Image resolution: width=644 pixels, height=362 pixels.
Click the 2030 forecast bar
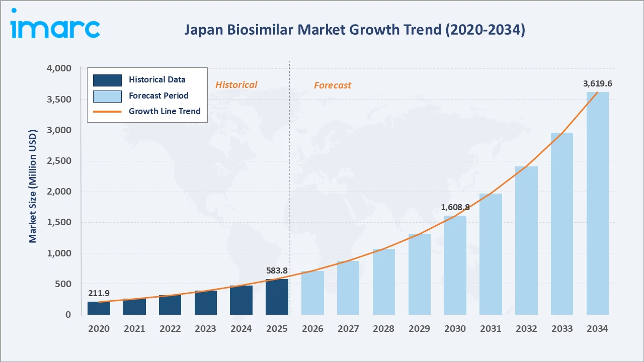pos(455,265)
